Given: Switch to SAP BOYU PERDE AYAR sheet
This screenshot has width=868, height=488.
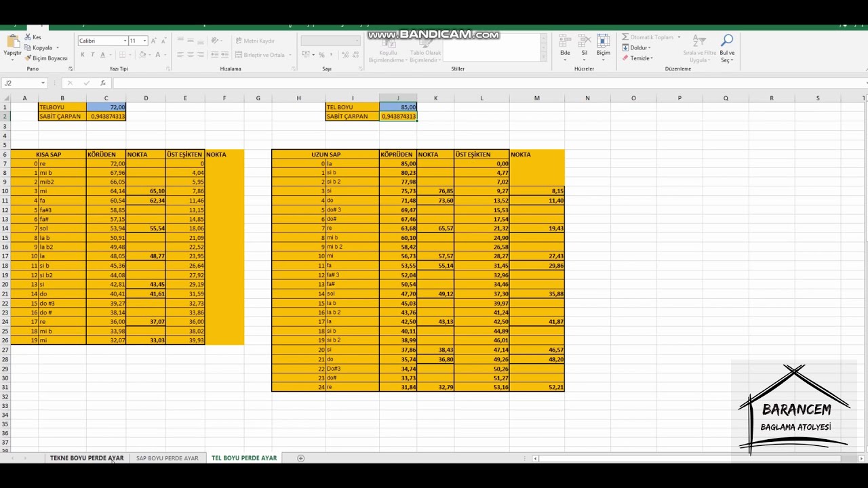Looking at the screenshot, I should (x=167, y=458).
